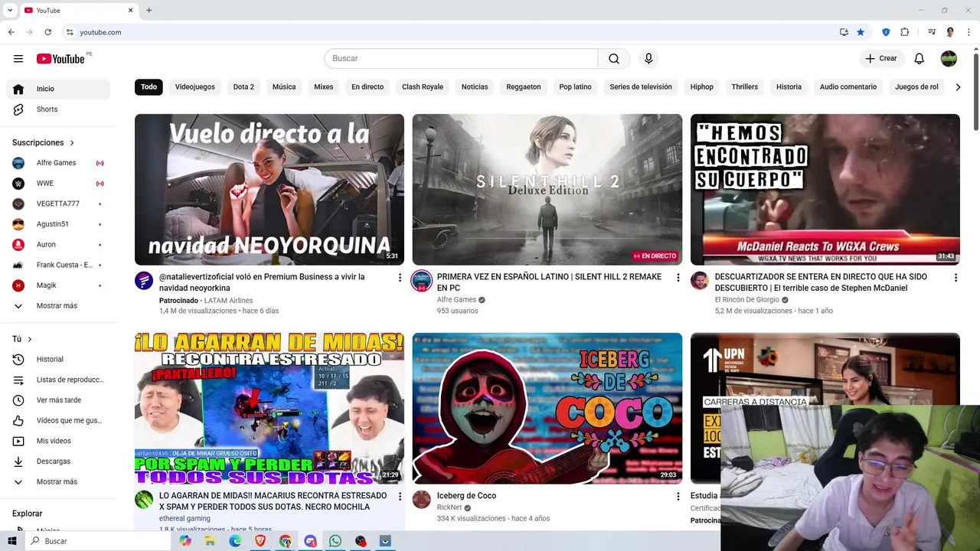Image resolution: width=980 pixels, height=551 pixels.
Task: Open the Iceberg de Coco thumbnail
Action: point(547,408)
